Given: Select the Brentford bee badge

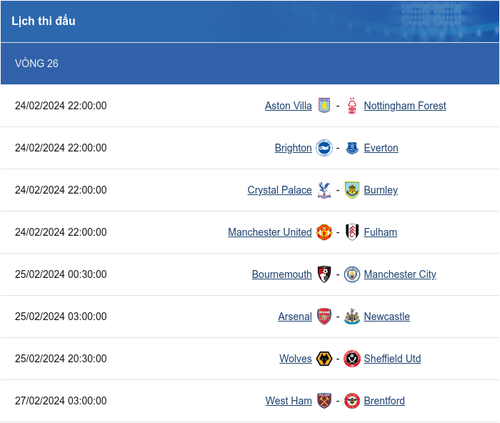Looking at the screenshot, I should coord(352,401).
